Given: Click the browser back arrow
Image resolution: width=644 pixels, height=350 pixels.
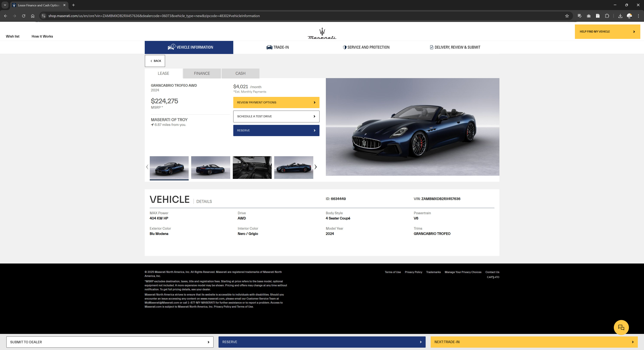Looking at the screenshot, I should tap(6, 16).
